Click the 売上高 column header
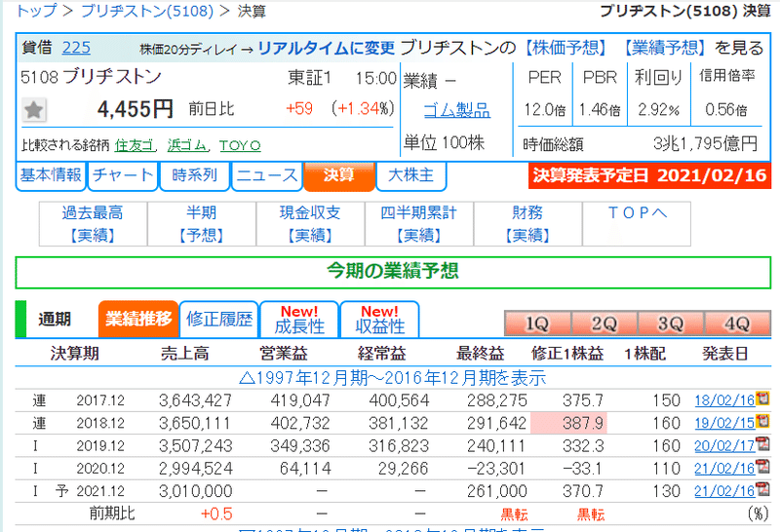The width and height of the screenshot is (780, 532). point(185,354)
